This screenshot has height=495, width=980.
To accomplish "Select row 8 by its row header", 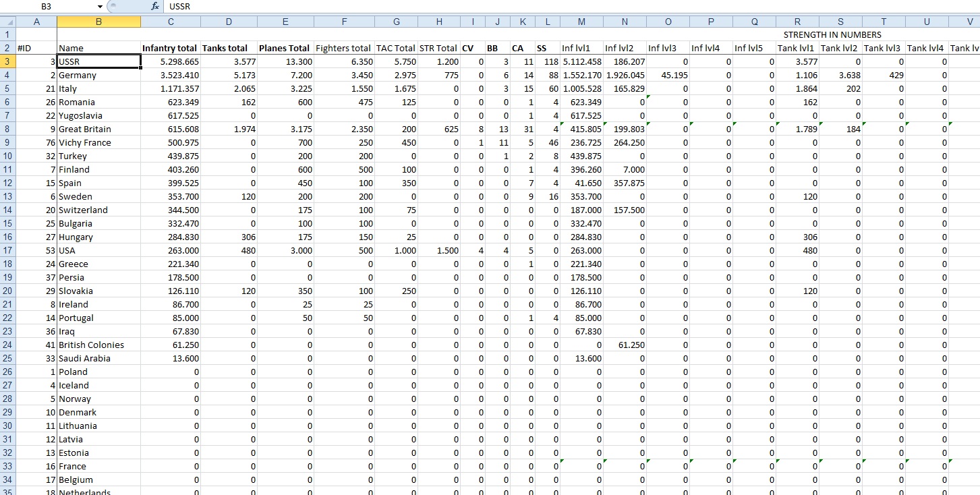I will pyautogui.click(x=7, y=129).
